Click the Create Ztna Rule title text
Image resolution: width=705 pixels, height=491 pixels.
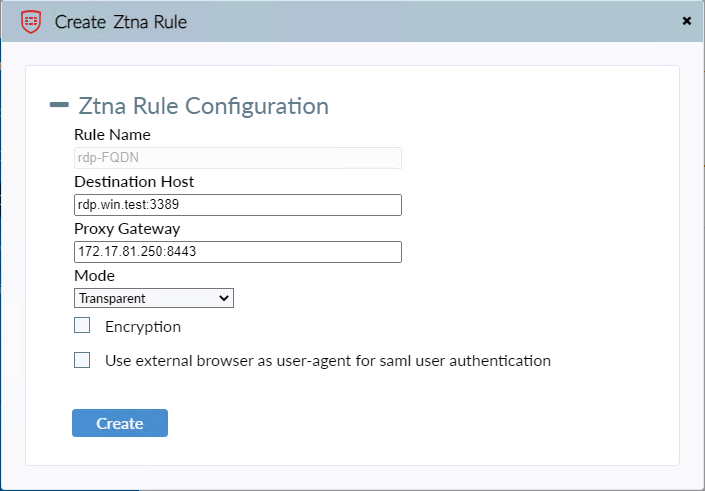coord(120,21)
